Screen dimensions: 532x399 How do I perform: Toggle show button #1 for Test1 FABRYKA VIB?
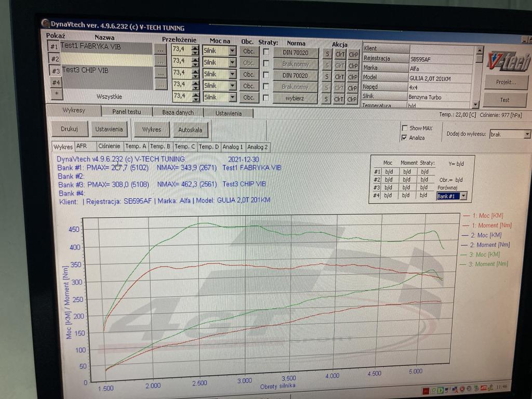point(54,47)
